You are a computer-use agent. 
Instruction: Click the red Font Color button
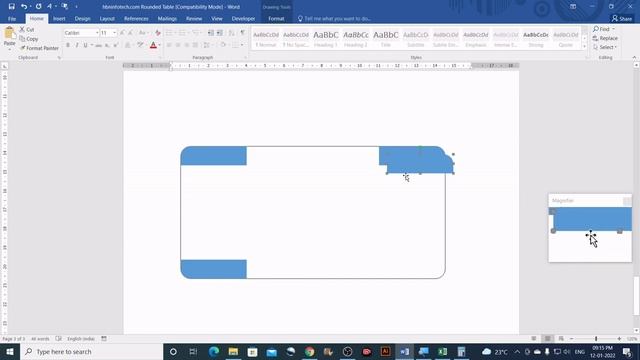(153, 45)
